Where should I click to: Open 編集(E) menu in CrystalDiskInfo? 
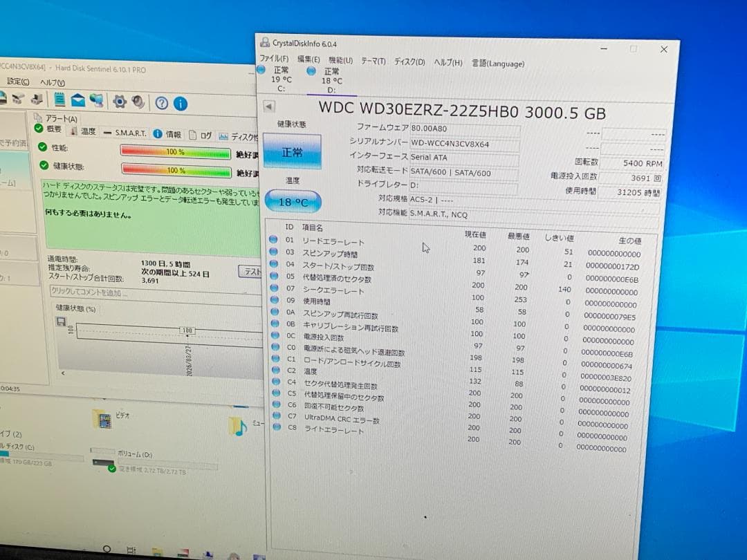pos(308,59)
